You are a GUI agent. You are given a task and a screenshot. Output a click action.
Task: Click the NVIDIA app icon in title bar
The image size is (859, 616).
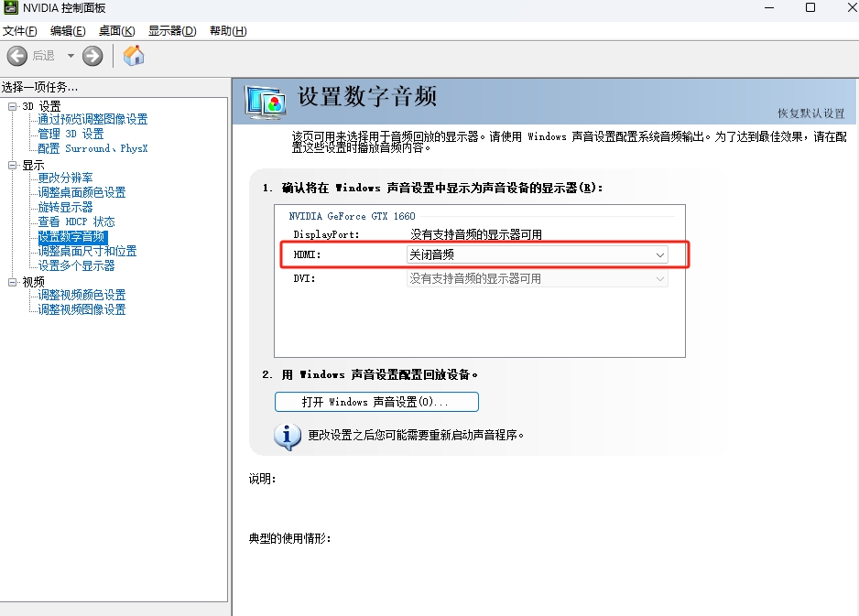click(x=10, y=7)
